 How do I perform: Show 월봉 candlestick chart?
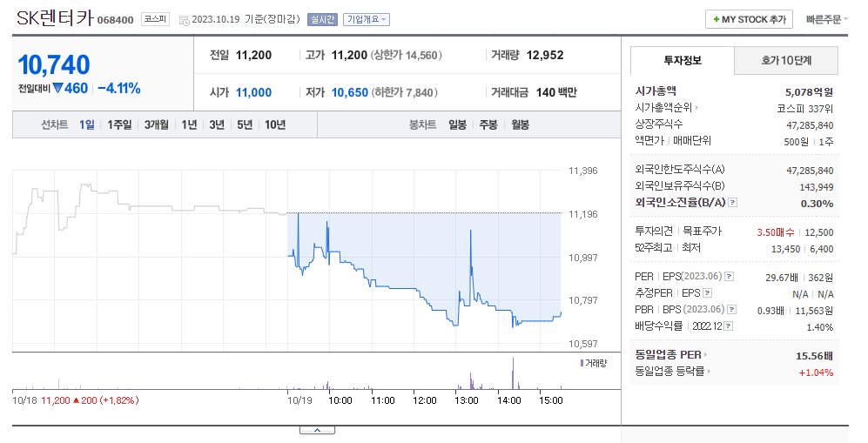pyautogui.click(x=520, y=124)
